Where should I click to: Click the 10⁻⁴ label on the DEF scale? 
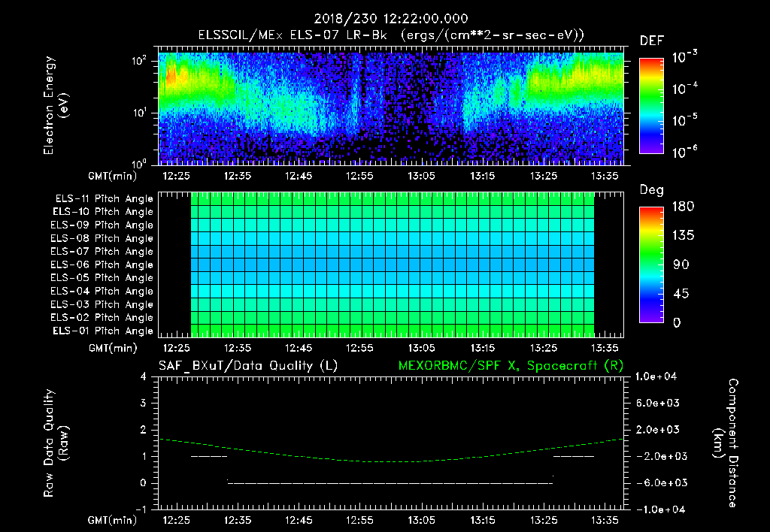(684, 89)
